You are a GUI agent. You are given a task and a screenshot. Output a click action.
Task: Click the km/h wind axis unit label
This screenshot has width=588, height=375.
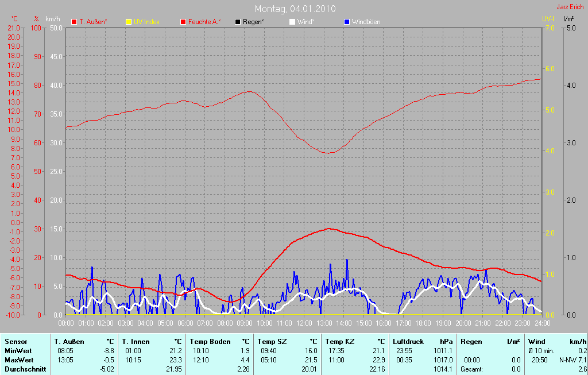tap(53, 19)
